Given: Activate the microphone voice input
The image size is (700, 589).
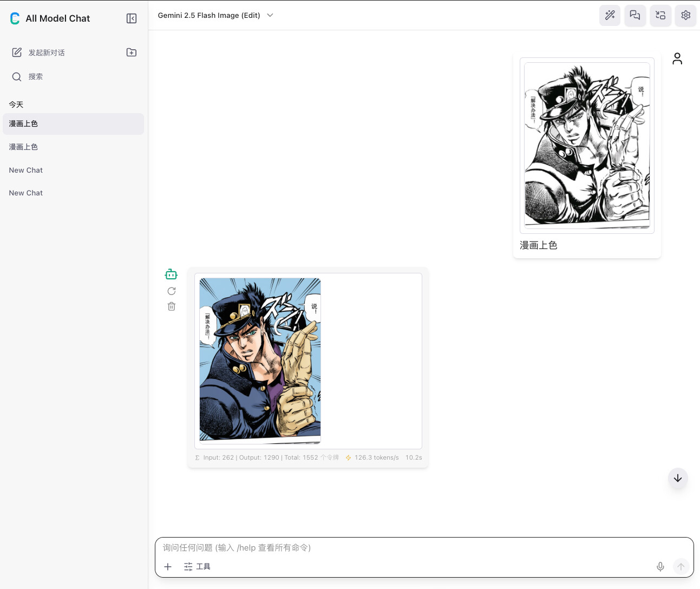Looking at the screenshot, I should 660,567.
